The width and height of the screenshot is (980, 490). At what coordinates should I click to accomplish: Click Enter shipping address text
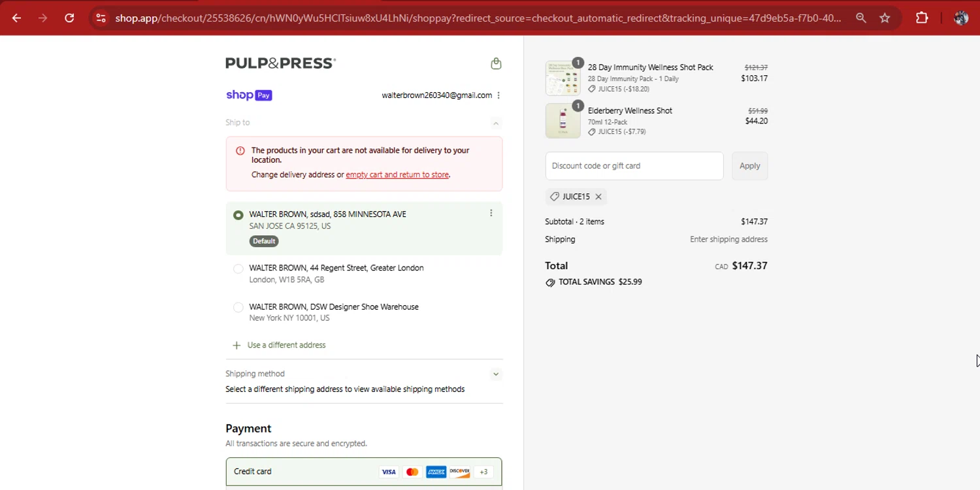tap(728, 240)
